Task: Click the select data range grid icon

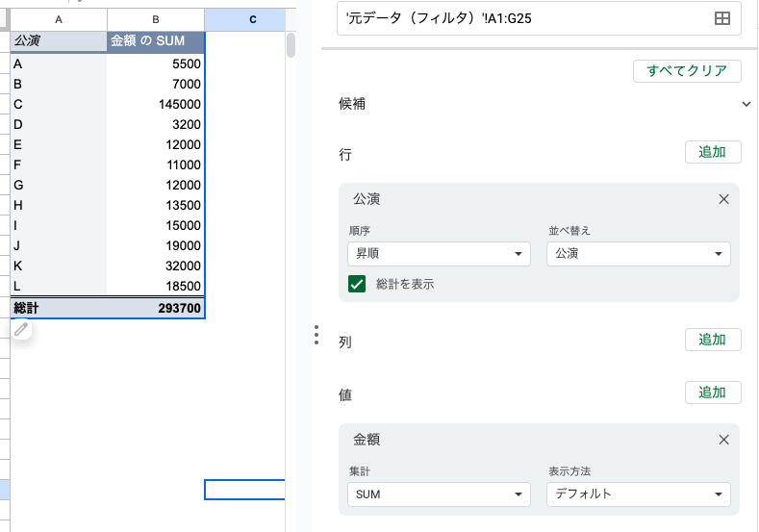Action: tap(721, 18)
